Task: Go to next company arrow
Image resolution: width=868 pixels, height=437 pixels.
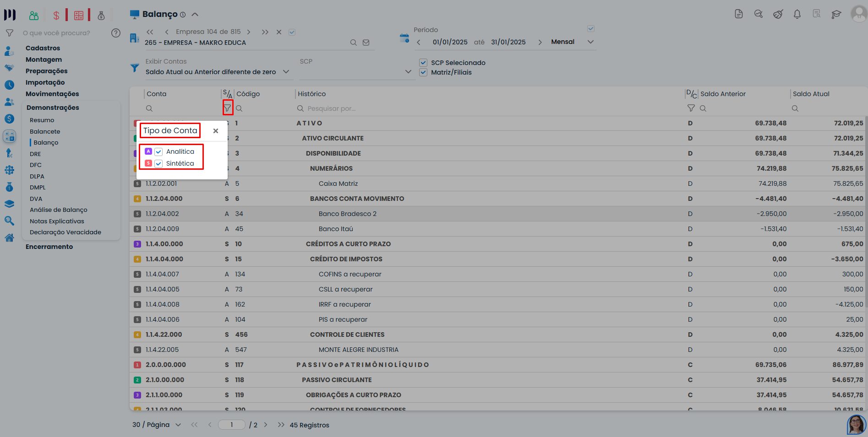Action: [249, 32]
